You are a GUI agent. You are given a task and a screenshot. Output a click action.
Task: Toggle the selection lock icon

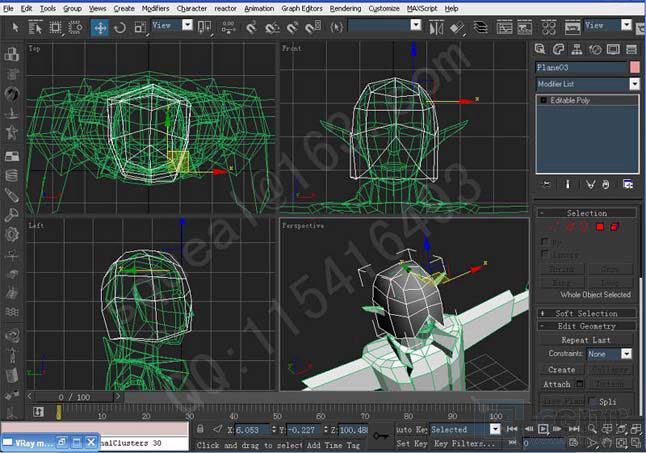[x=201, y=429]
